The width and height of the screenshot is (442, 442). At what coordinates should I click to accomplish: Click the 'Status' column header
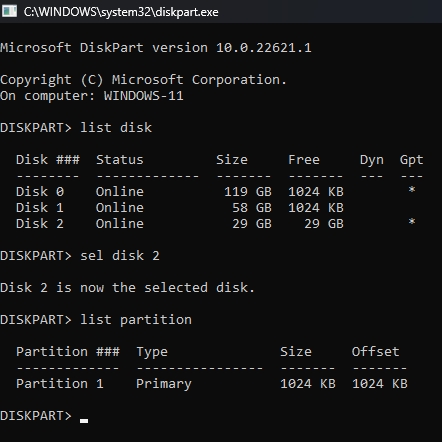coord(120,160)
